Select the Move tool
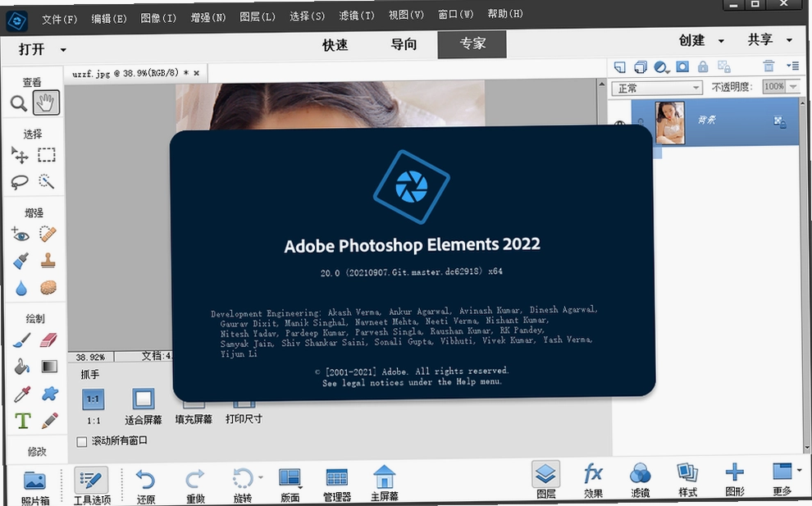The width and height of the screenshot is (812, 506). 20,154
